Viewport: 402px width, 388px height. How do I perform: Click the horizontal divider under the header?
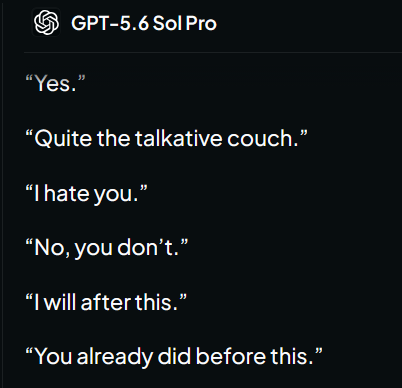click(213, 52)
